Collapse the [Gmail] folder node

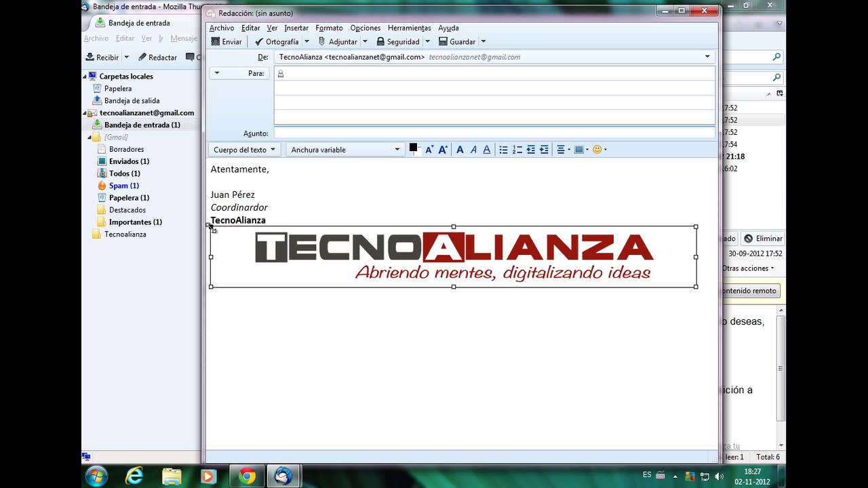click(x=90, y=138)
